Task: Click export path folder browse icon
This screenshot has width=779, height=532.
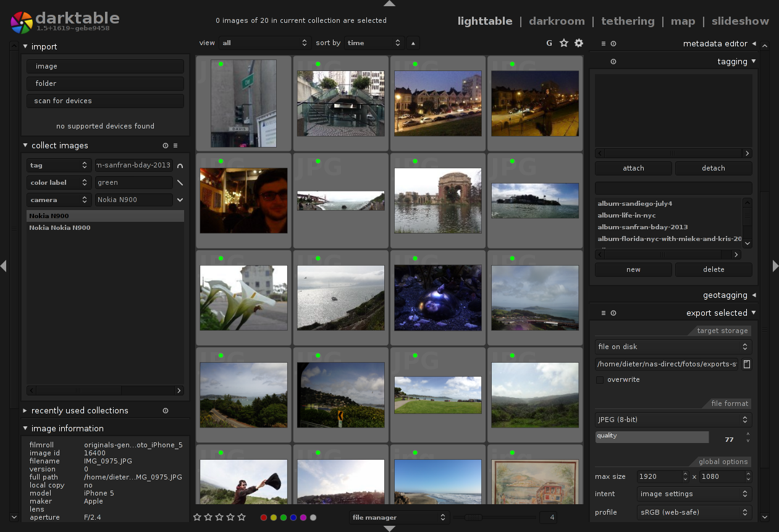Action: click(x=746, y=365)
